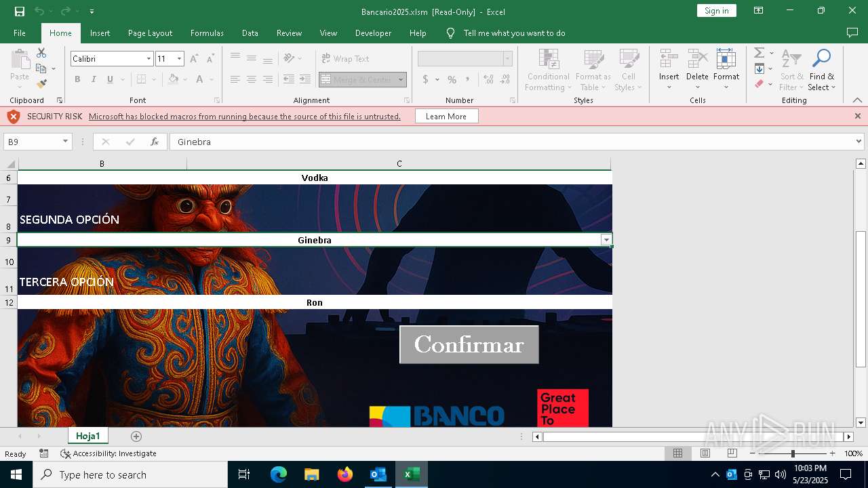The width and height of the screenshot is (868, 488).
Task: Toggle Align Left
Action: pyautogui.click(x=235, y=79)
